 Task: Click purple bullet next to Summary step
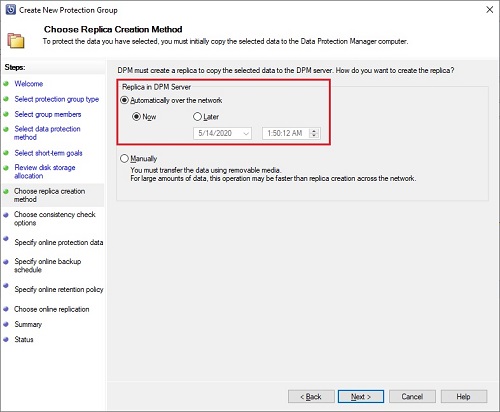pos(6,324)
